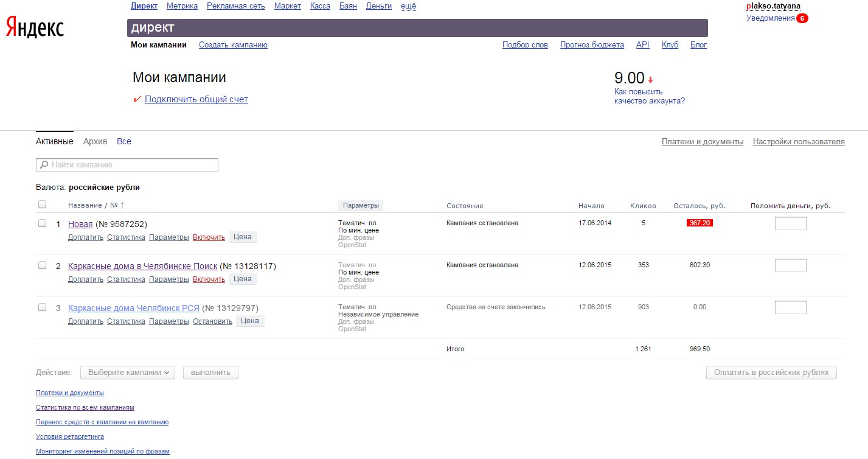Click username plakso.tatyana
The image size is (868, 459).
[x=773, y=6]
